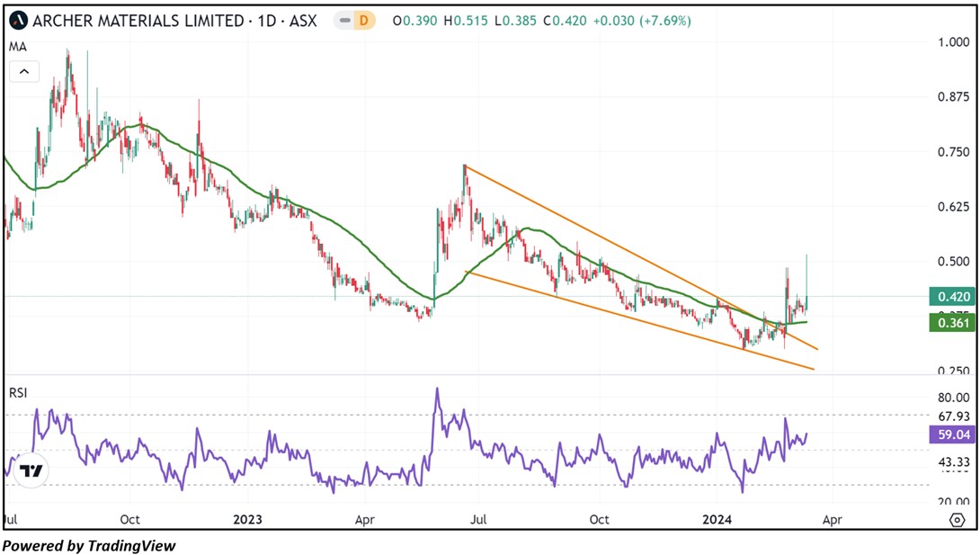This screenshot has width=980, height=555.
Task: Click the moving average value 0.361
Action: pos(952,323)
